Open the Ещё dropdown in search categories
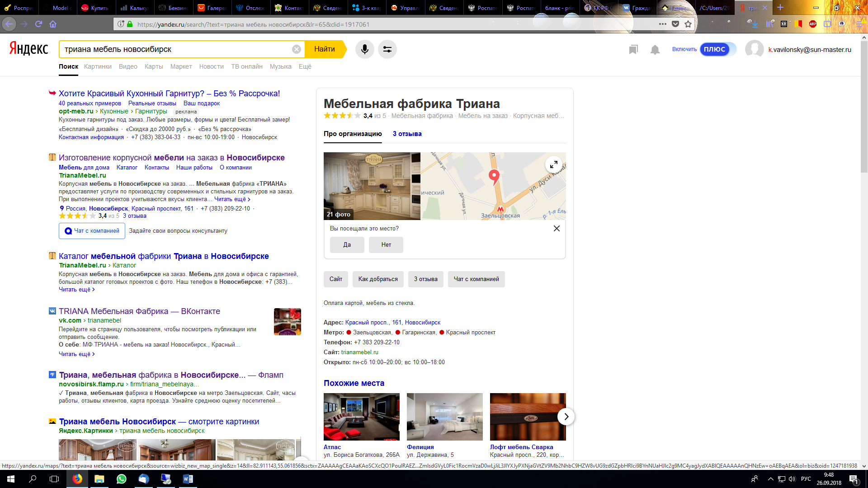Image resolution: width=868 pixels, height=488 pixels. click(305, 66)
